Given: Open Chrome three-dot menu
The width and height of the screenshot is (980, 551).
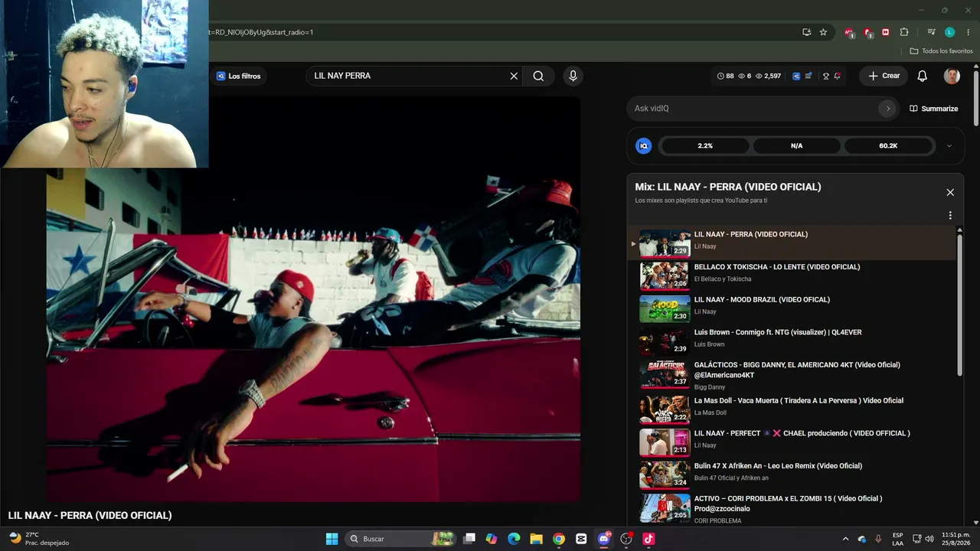Looking at the screenshot, I should point(967,32).
